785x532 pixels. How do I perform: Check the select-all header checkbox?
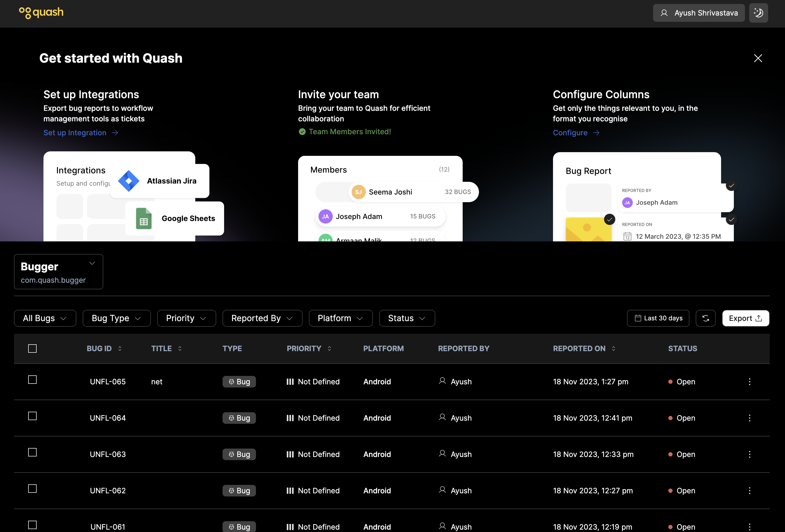pos(32,348)
